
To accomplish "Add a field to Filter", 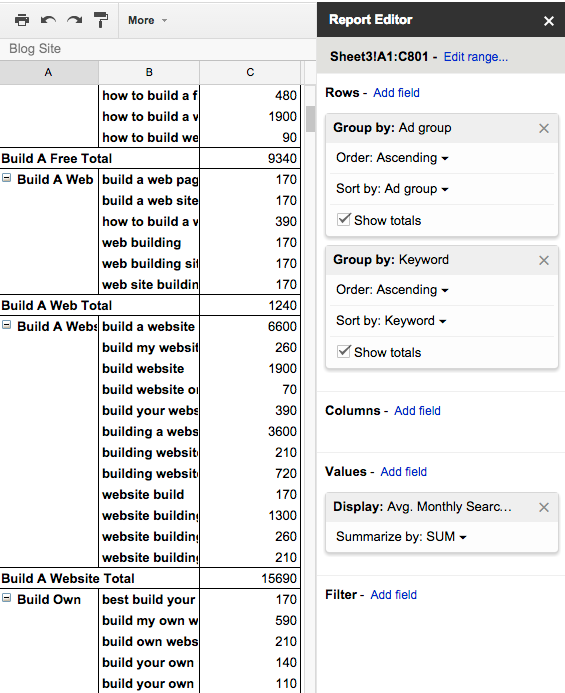I will 393,595.
